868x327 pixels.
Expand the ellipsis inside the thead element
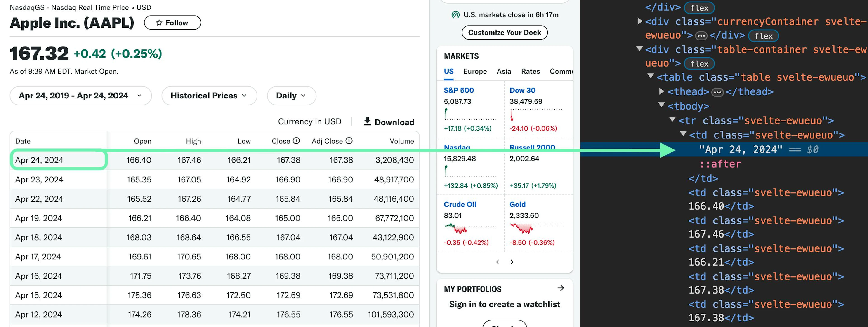pyautogui.click(x=717, y=92)
